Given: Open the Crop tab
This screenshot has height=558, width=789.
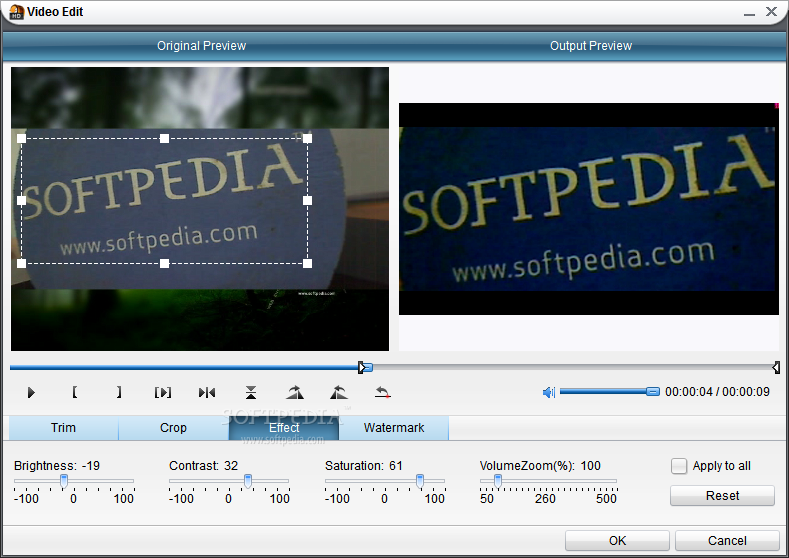Looking at the screenshot, I should [173, 428].
